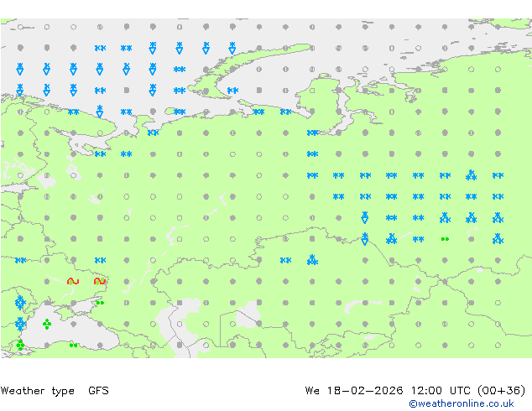The width and height of the screenshot is (532, 411).
Task: Click the lone green rain symbol in Siberia
Action: coord(445,239)
